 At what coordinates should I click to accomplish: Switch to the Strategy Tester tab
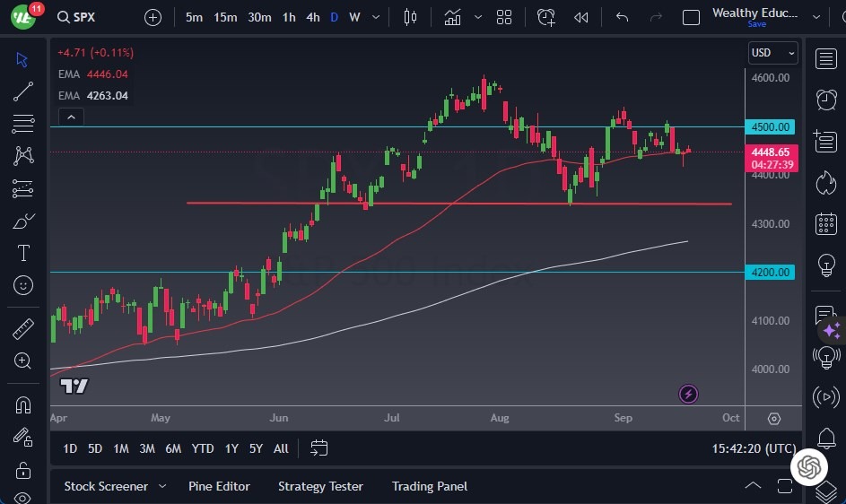320,486
